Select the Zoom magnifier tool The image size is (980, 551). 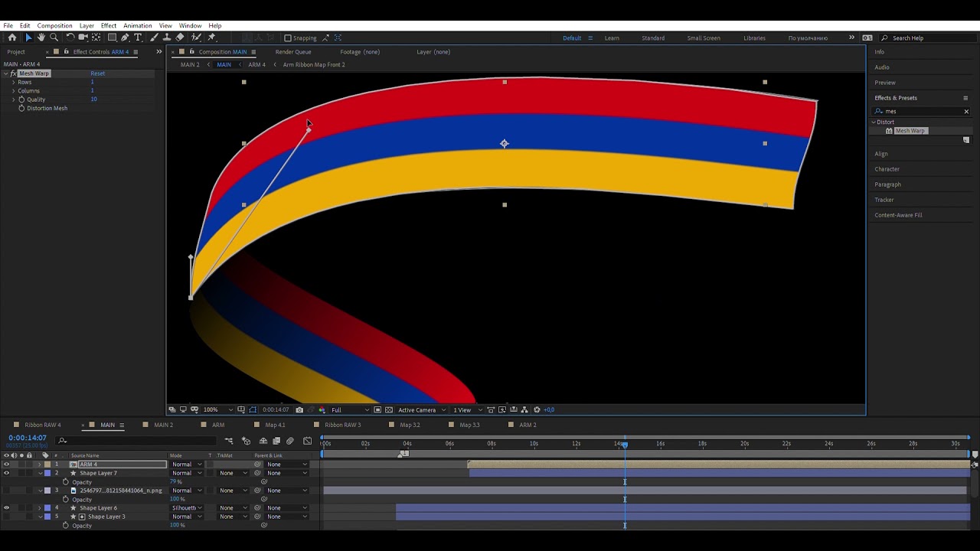54,37
